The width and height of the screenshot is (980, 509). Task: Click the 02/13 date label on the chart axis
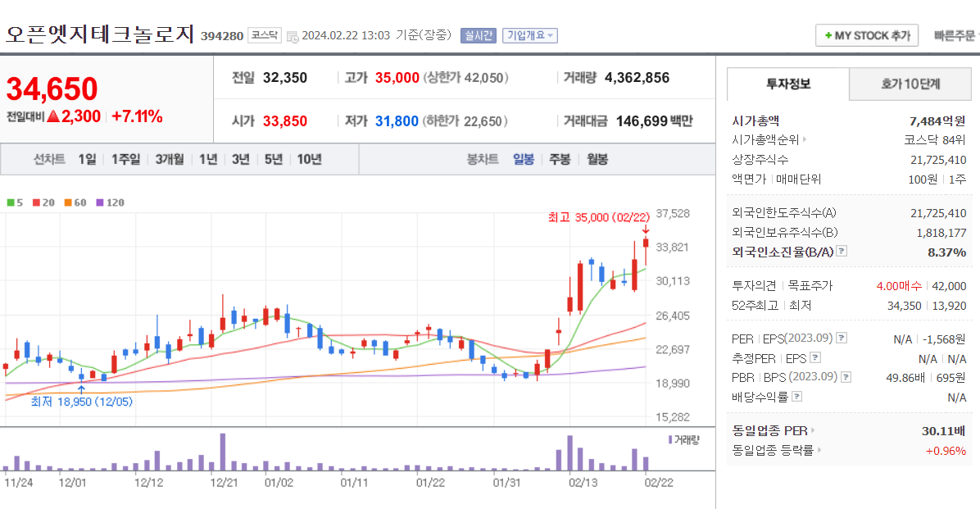tap(583, 483)
